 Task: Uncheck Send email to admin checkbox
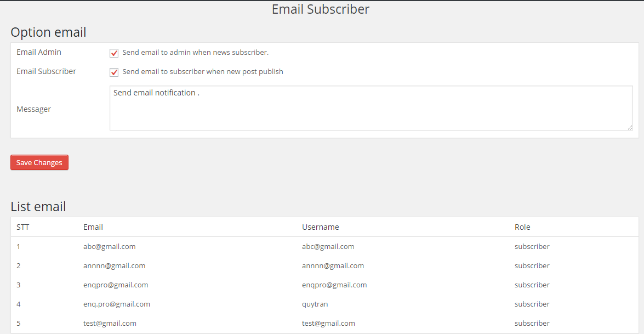[114, 53]
